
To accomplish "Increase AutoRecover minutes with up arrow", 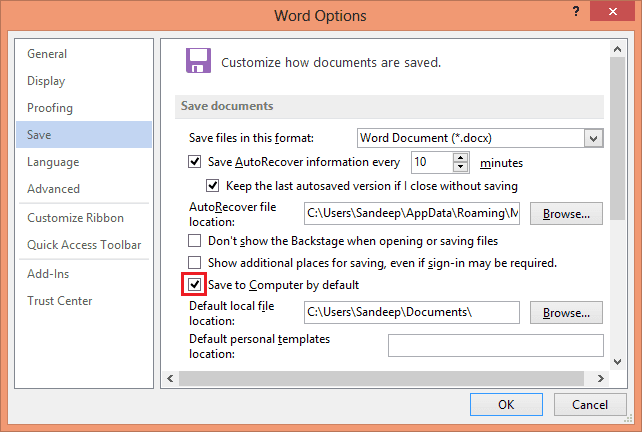I will tap(461, 158).
